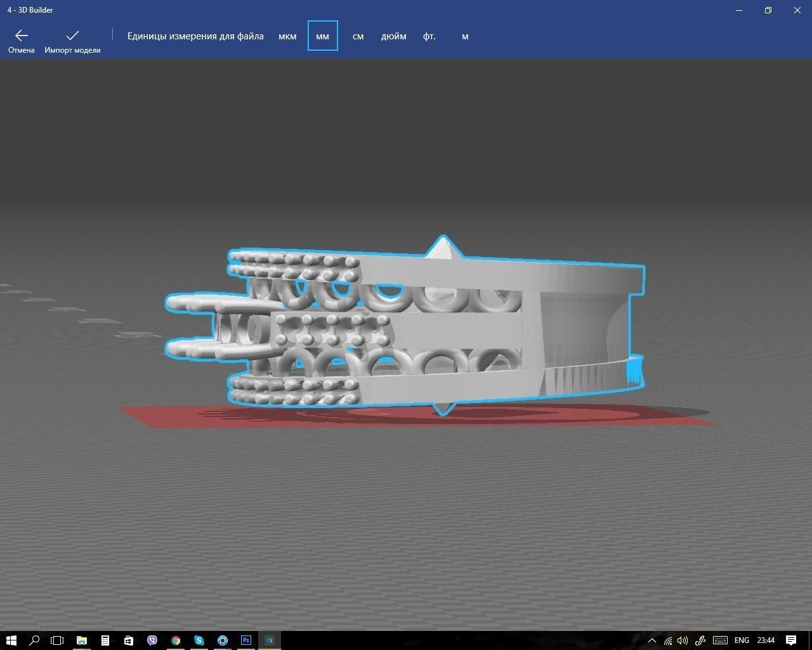Switch to Skype on taskbar

pyautogui.click(x=199, y=640)
